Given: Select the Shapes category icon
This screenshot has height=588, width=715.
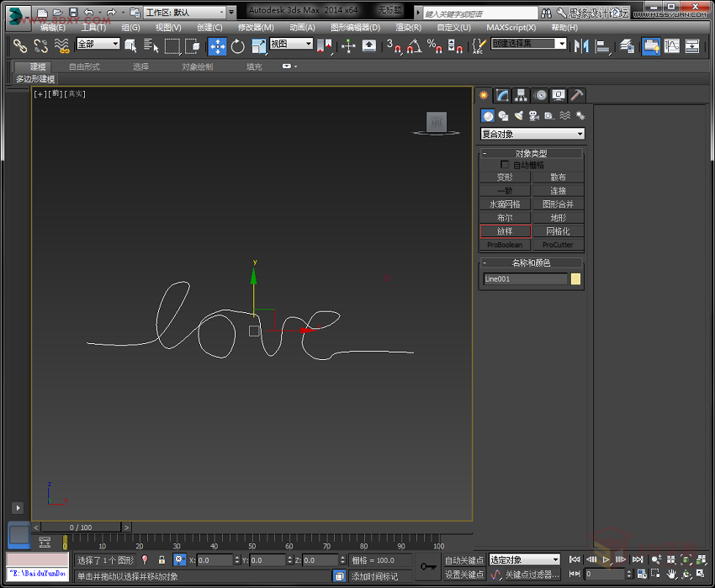Looking at the screenshot, I should [x=503, y=116].
